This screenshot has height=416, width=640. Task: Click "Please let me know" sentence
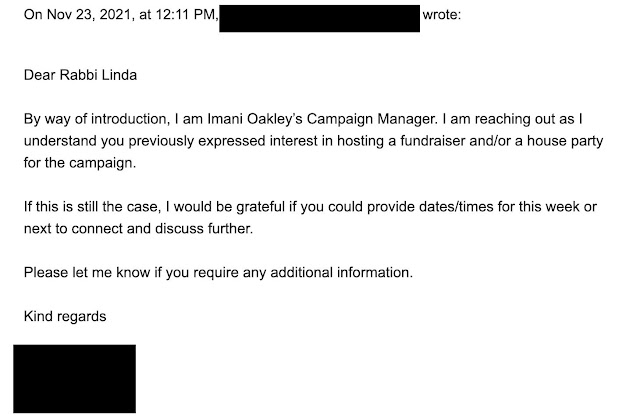click(x=218, y=272)
